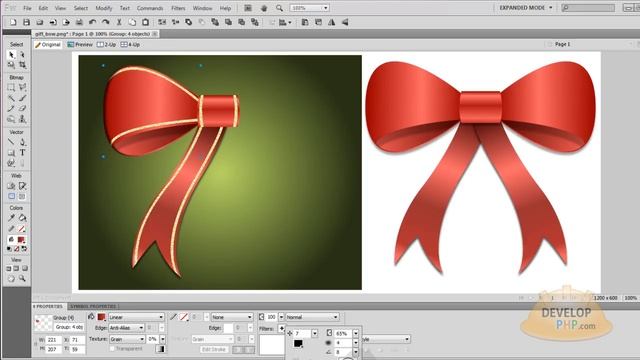Select the Brush tool
The width and height of the screenshot is (640, 360).
tap(22, 98)
